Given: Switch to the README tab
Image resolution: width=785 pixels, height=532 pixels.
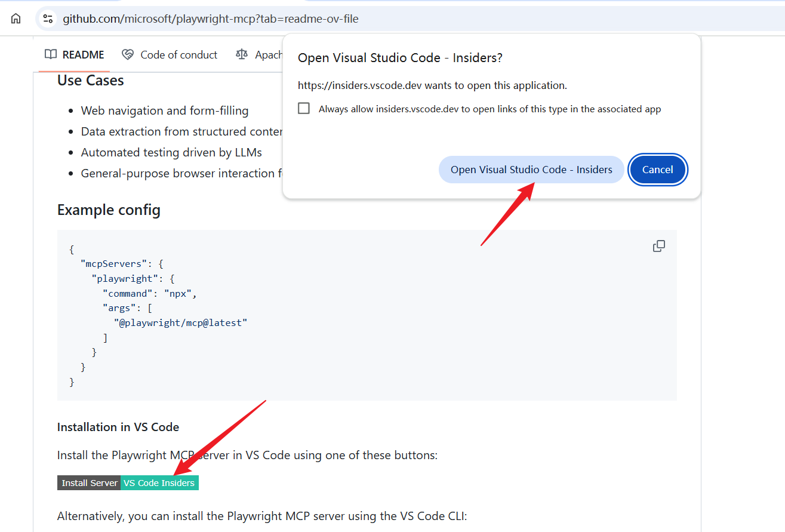Looking at the screenshot, I should tap(75, 54).
